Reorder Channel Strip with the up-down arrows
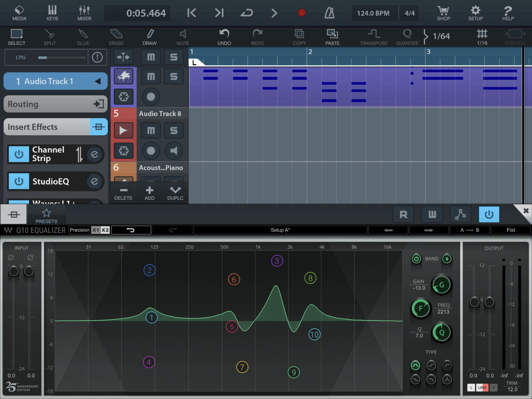Viewport: 532px width, 399px height. pyautogui.click(x=79, y=154)
